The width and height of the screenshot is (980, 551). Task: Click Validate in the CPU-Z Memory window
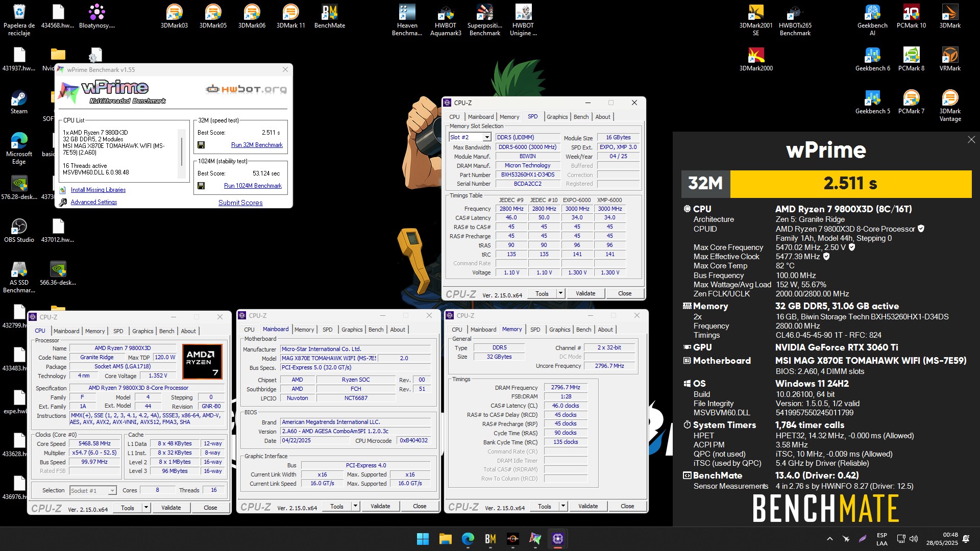(x=588, y=506)
